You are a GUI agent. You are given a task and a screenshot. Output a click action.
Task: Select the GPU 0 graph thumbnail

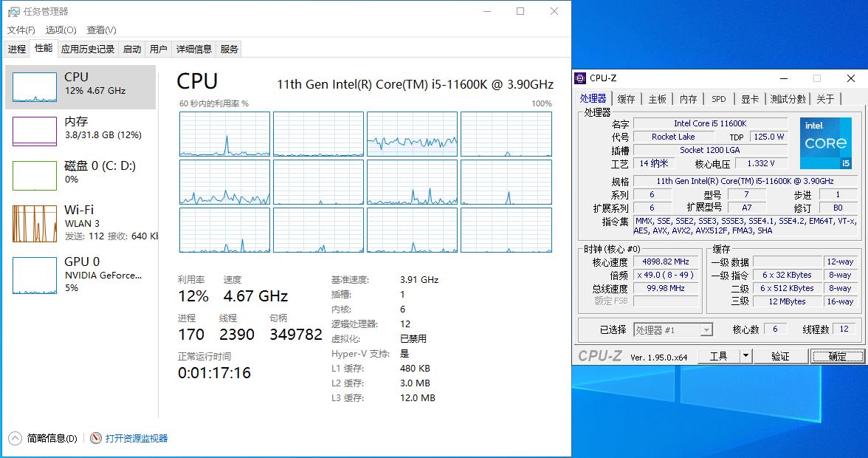pyautogui.click(x=34, y=276)
